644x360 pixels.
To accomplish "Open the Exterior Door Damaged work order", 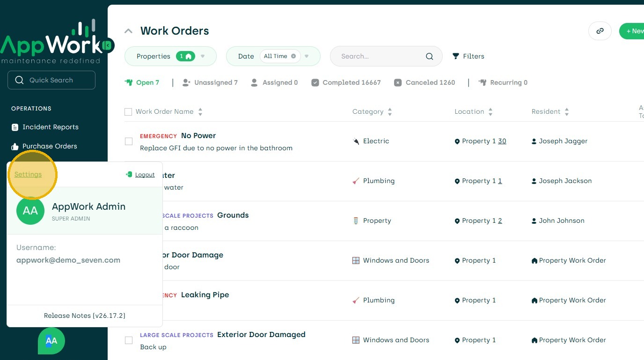I will [x=261, y=335].
